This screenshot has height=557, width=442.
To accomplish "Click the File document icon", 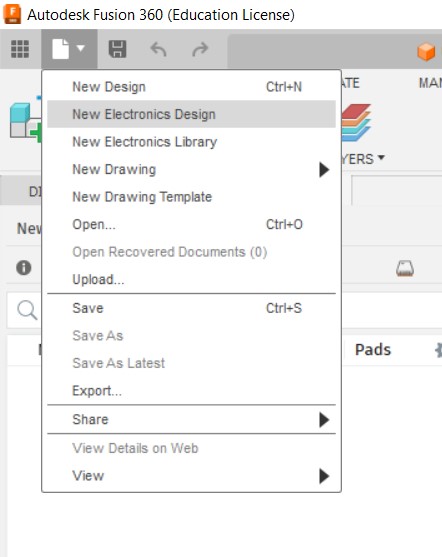I will [60, 49].
